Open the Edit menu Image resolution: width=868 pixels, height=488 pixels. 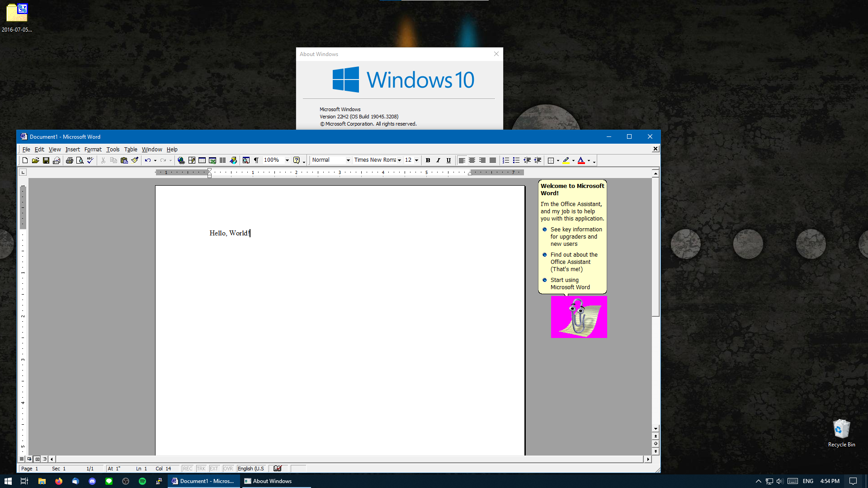click(39, 150)
